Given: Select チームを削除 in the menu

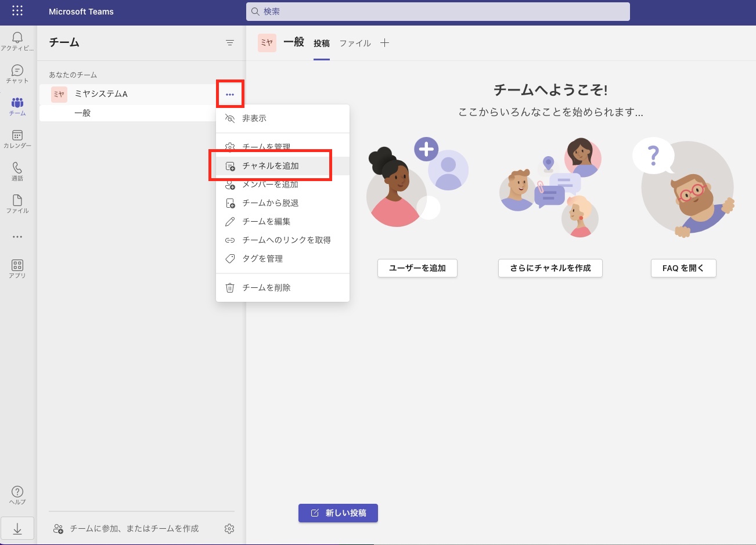Looking at the screenshot, I should tap(283, 288).
